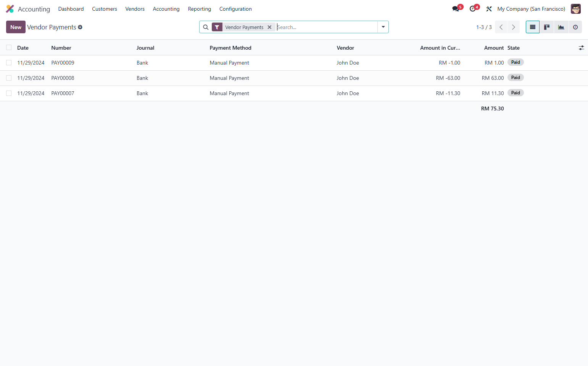Open payment PAY00009
This screenshot has width=588, height=366.
click(63, 63)
